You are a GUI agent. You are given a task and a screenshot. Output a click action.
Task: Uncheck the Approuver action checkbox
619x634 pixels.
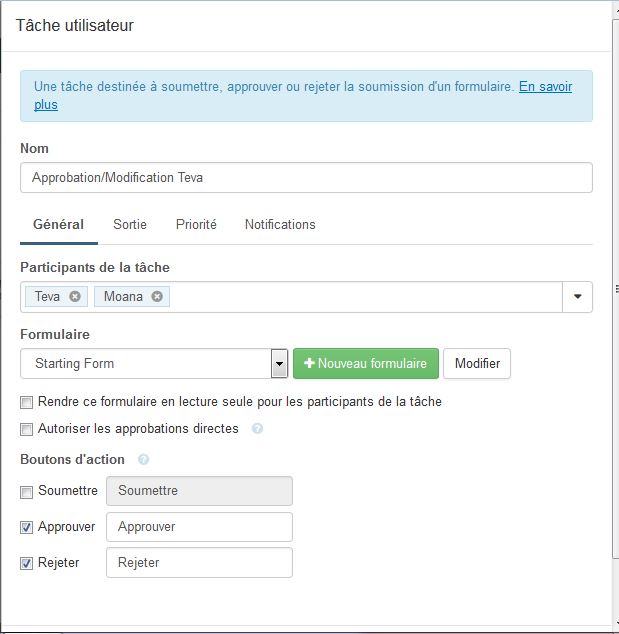(x=27, y=527)
